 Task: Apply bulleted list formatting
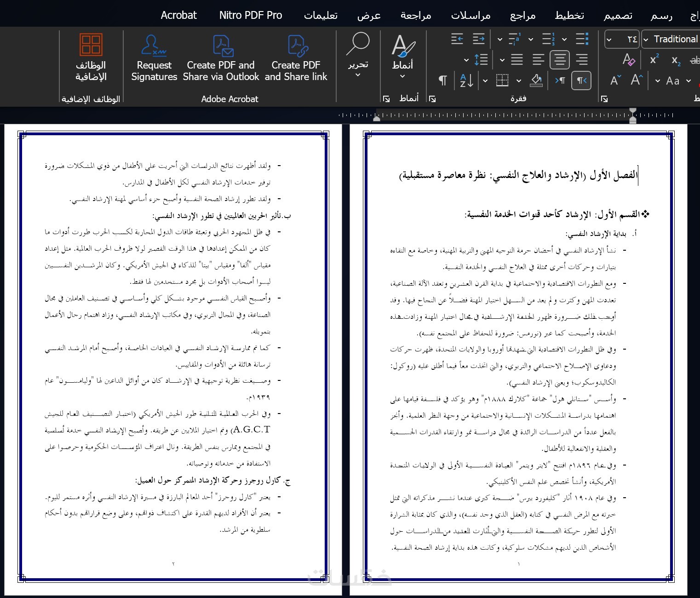582,39
